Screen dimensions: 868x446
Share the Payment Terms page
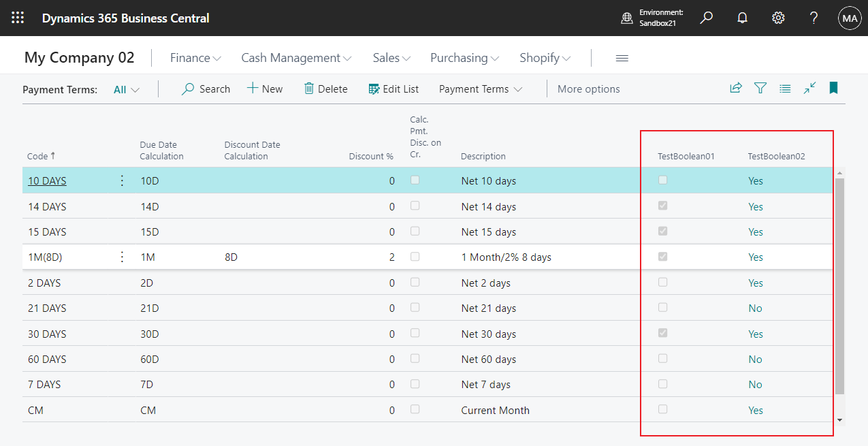(735, 88)
